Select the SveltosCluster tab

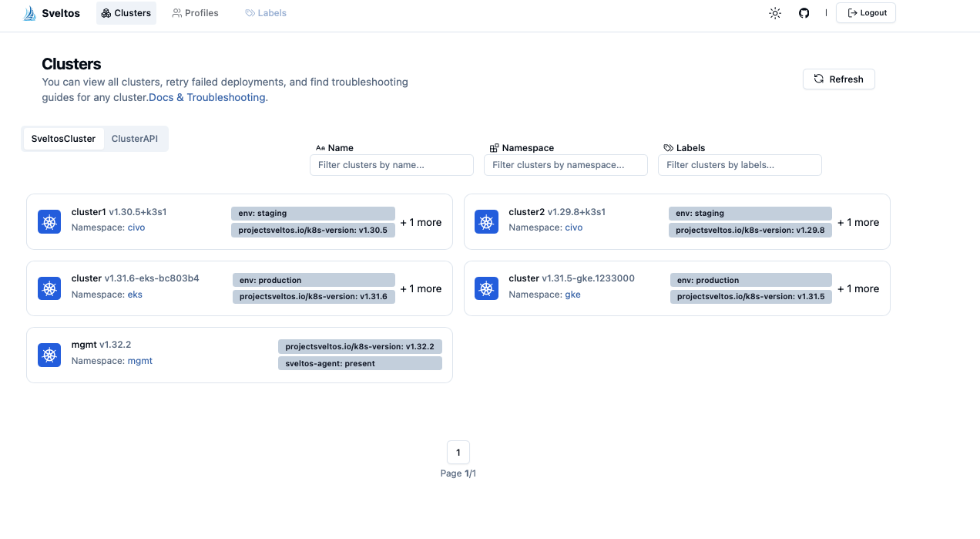(63, 139)
